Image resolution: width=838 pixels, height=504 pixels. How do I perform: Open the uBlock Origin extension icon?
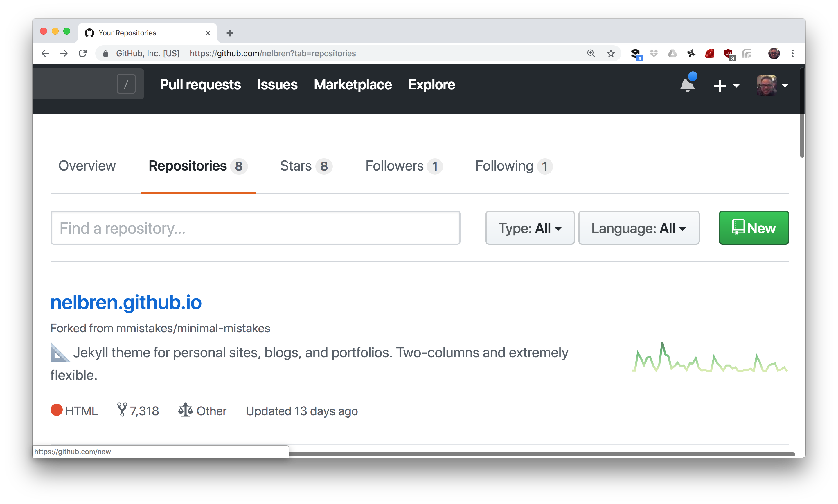click(728, 53)
